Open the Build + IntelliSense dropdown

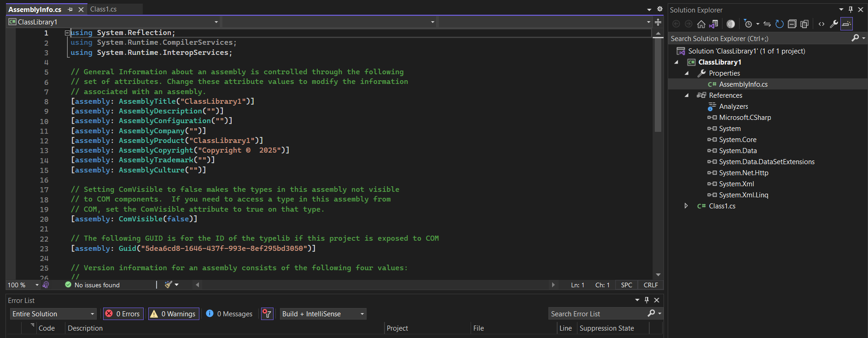[323, 314]
